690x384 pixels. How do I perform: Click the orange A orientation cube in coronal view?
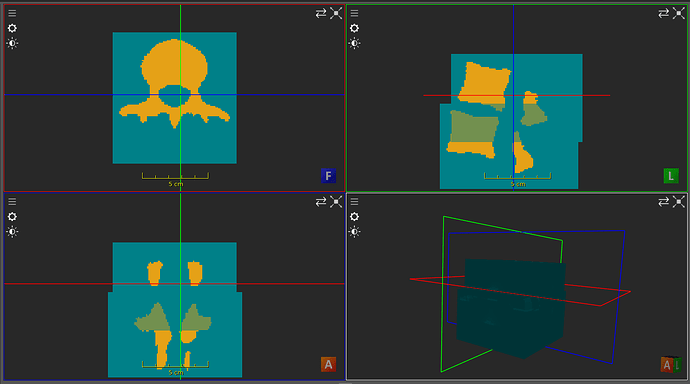click(x=328, y=364)
